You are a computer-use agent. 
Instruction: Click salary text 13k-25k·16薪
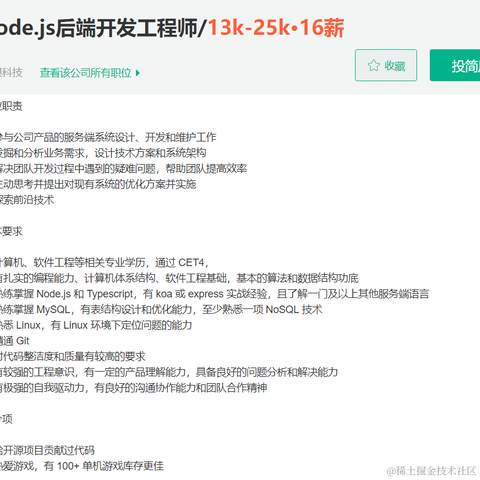pyautogui.click(x=276, y=27)
